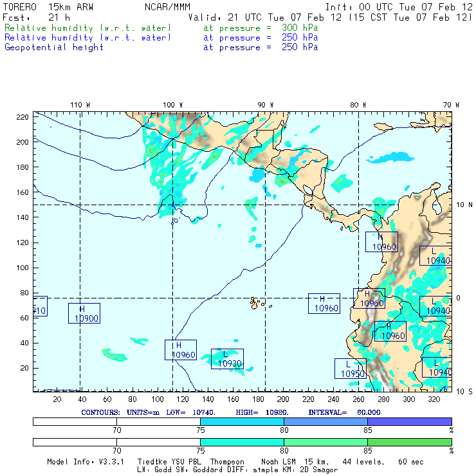Viewport: 476px width, 476px height.
Task: Click the 10 N latitude label
Action: click(x=464, y=205)
